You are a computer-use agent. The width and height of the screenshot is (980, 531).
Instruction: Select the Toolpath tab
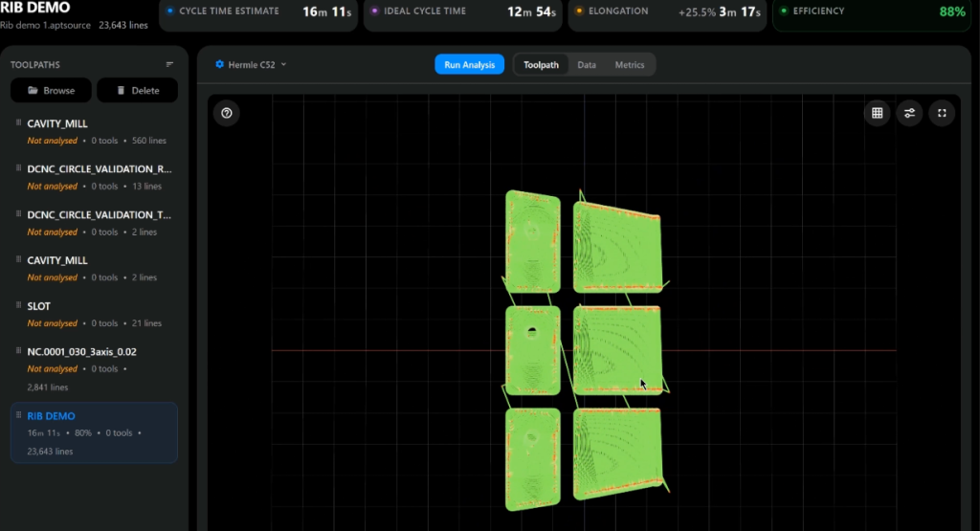(x=541, y=65)
